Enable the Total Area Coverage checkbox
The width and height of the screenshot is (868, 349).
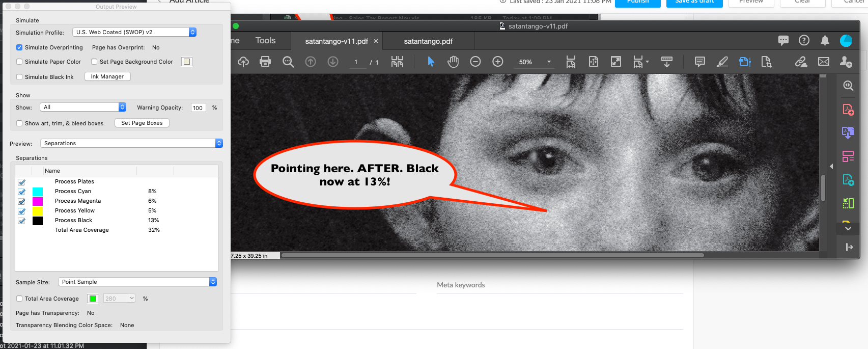(19, 299)
